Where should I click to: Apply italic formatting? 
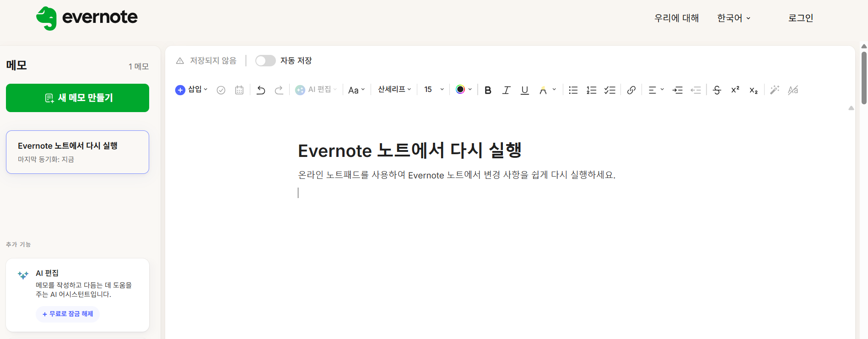(x=506, y=90)
